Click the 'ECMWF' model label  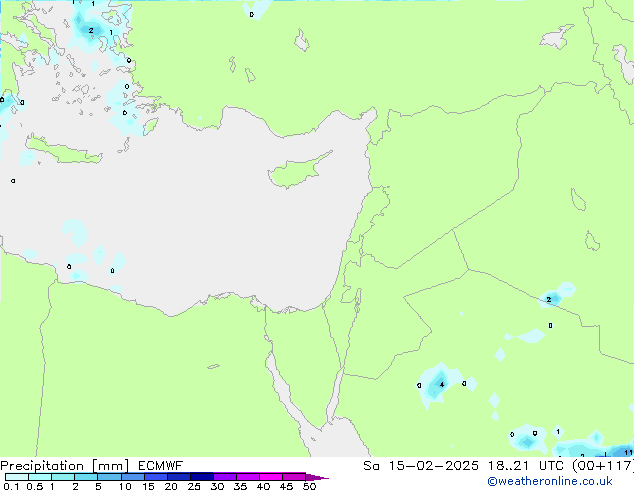(x=161, y=466)
